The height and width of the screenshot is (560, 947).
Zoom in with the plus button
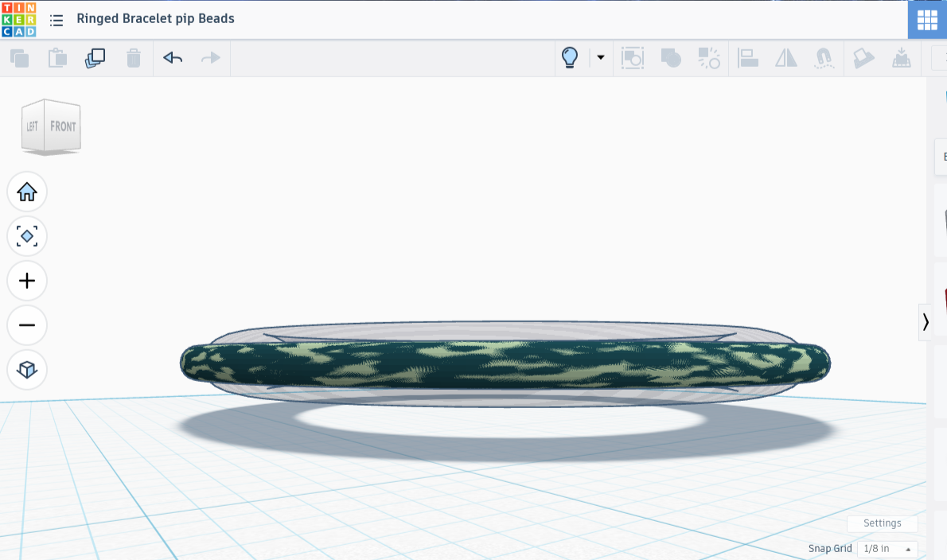pos(26,281)
